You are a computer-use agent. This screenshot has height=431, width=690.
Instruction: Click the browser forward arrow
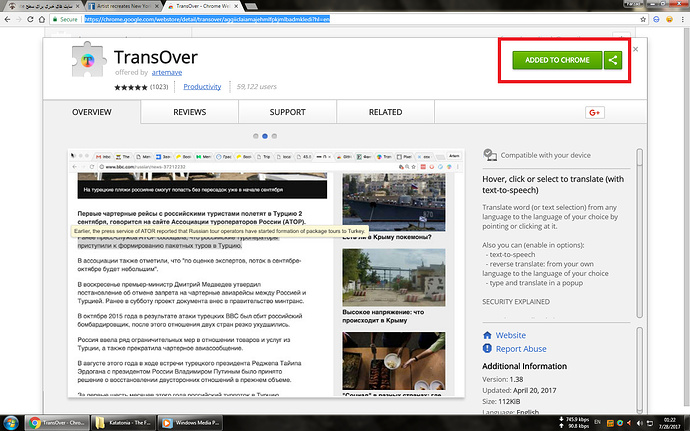(18, 19)
